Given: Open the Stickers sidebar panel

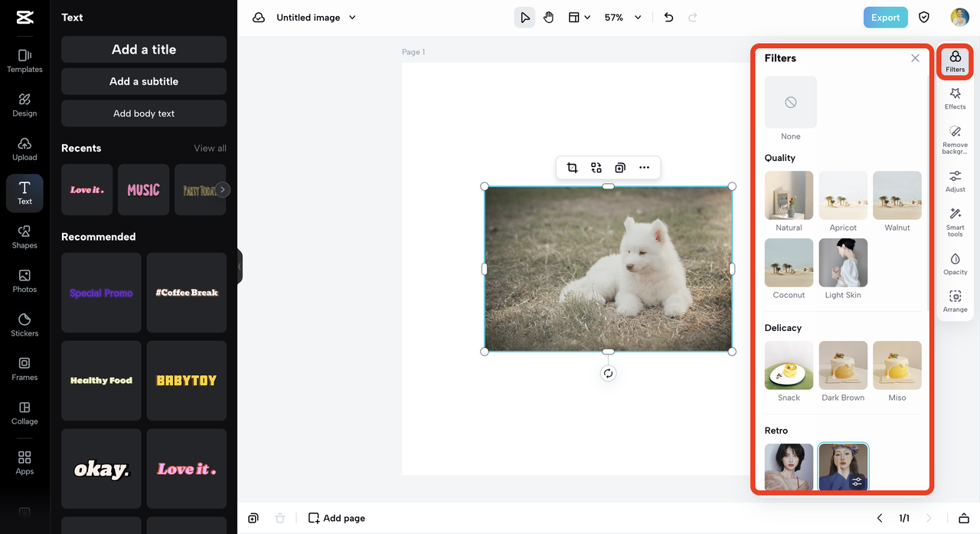Looking at the screenshot, I should (24, 325).
